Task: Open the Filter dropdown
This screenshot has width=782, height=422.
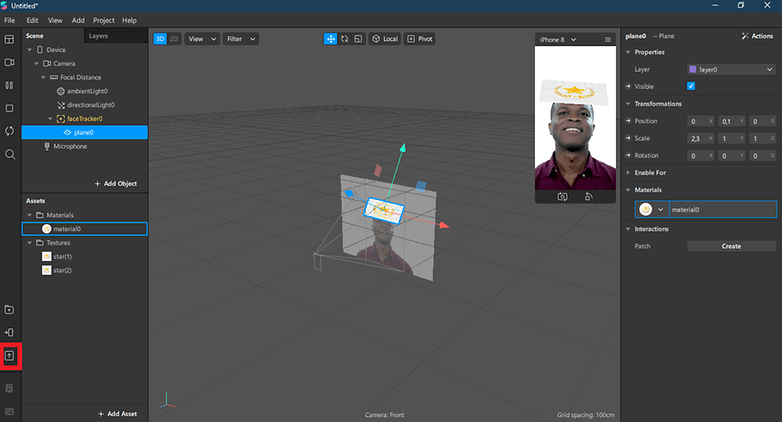Action: point(241,39)
